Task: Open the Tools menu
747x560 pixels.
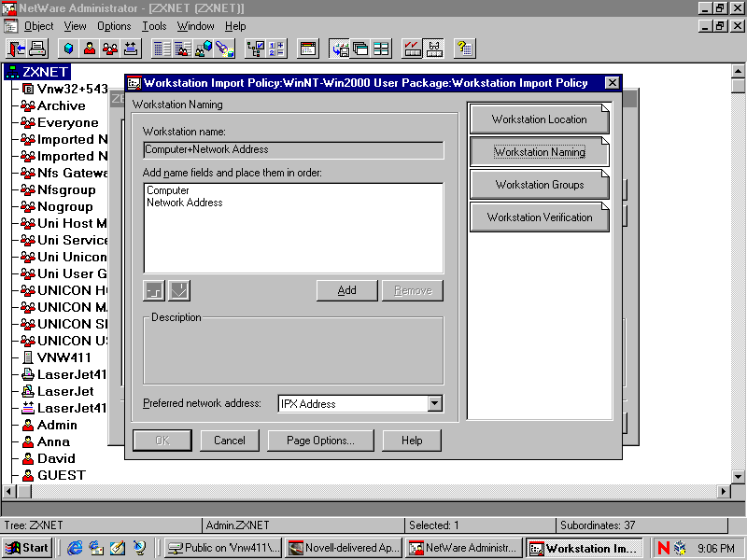Action: (x=154, y=26)
